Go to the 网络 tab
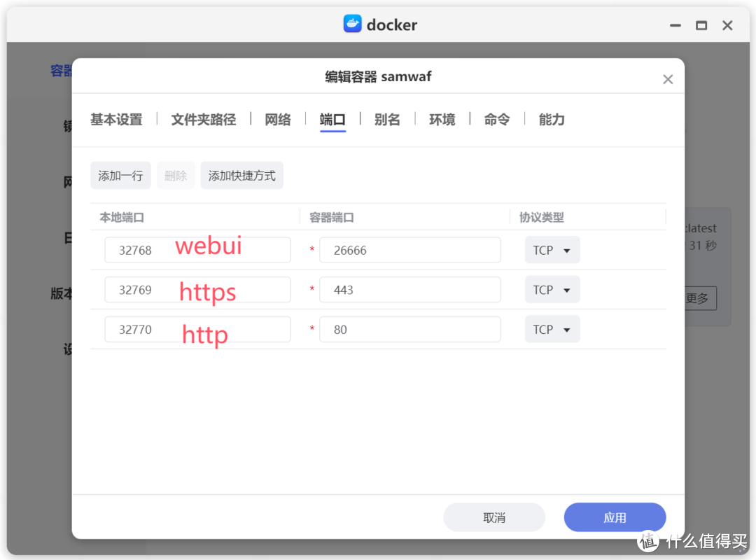Viewport: 756px width, 560px height. tap(278, 120)
